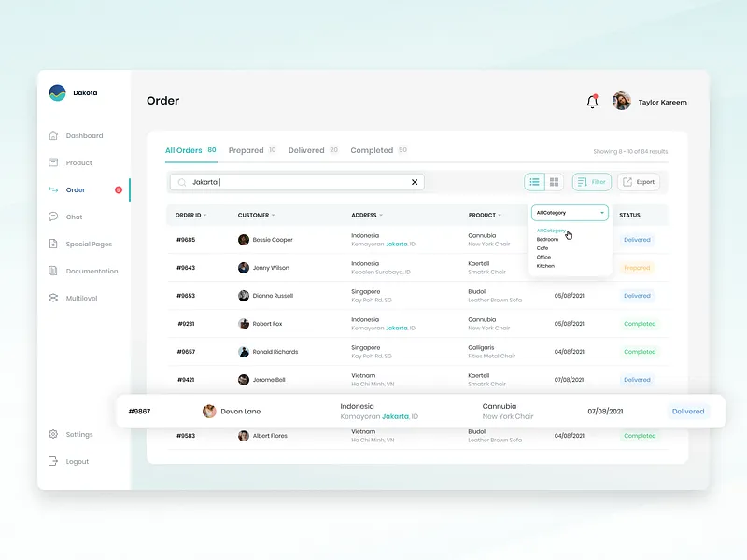Viewport: 747px width, 560px height.
Task: Click the Jakarta link in Robert Fox's address
Action: [x=396, y=329]
